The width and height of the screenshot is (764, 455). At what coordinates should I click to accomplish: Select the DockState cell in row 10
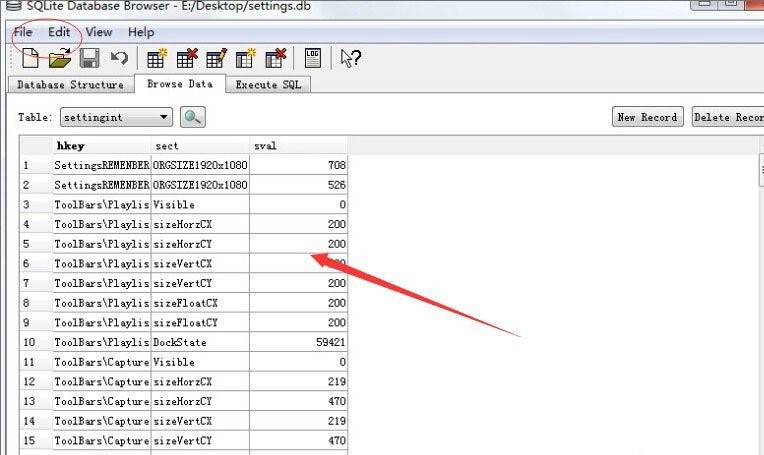point(200,342)
